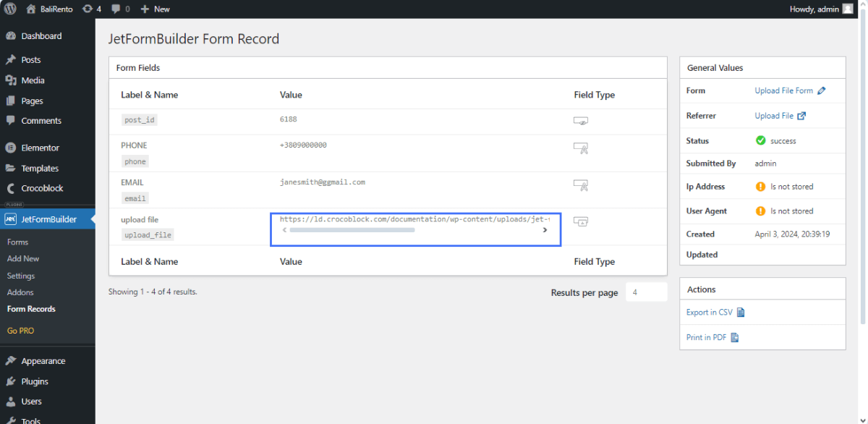Click the field type icon for PHONE
The width and height of the screenshot is (868, 424).
coord(581,148)
